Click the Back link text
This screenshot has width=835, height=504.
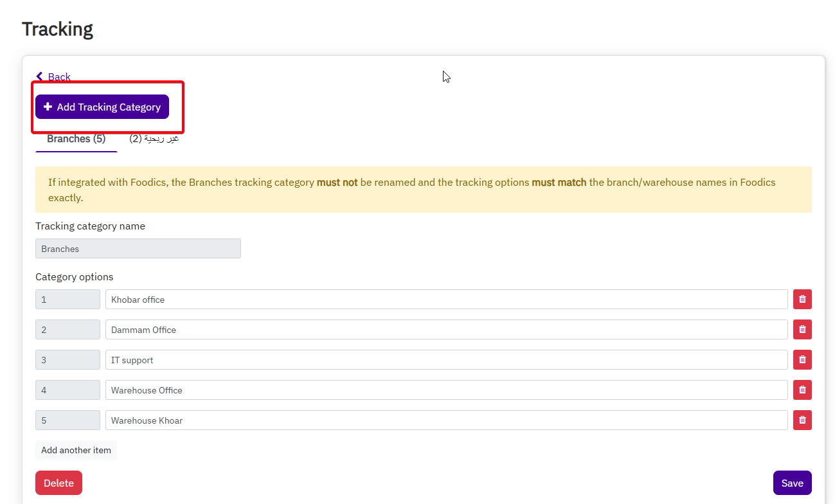coord(59,77)
